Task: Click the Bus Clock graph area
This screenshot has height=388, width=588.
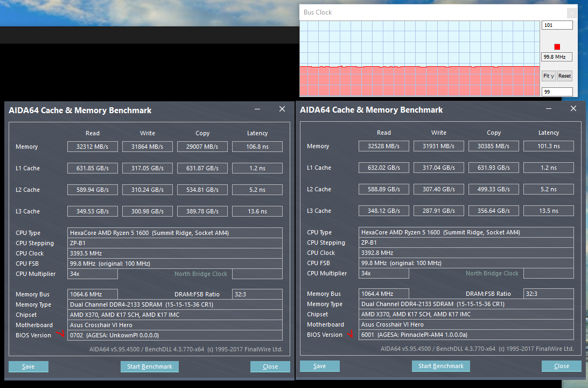Action: [x=419, y=58]
